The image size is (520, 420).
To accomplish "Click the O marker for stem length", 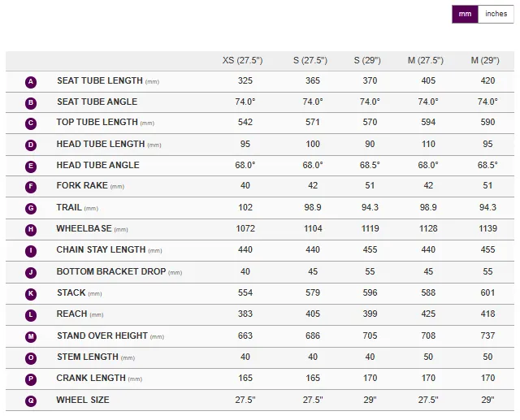I will (x=31, y=358).
